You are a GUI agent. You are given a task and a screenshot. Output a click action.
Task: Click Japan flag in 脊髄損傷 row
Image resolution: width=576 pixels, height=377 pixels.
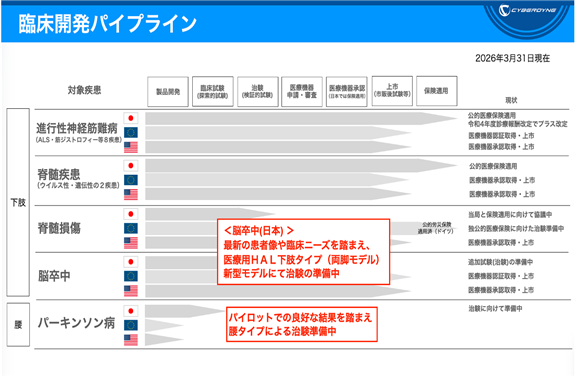coord(131,214)
